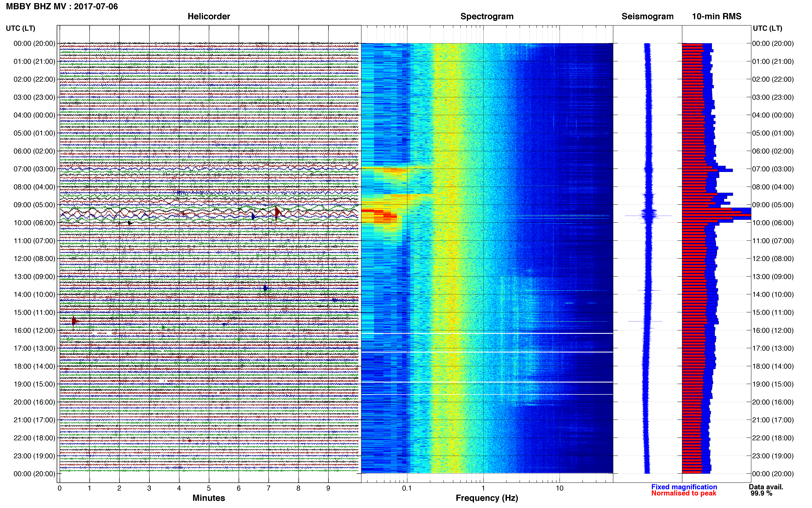Screen dimensions: 812x508
Task: Click left axis label '19:00 (15:00)'
Action: click(x=34, y=384)
